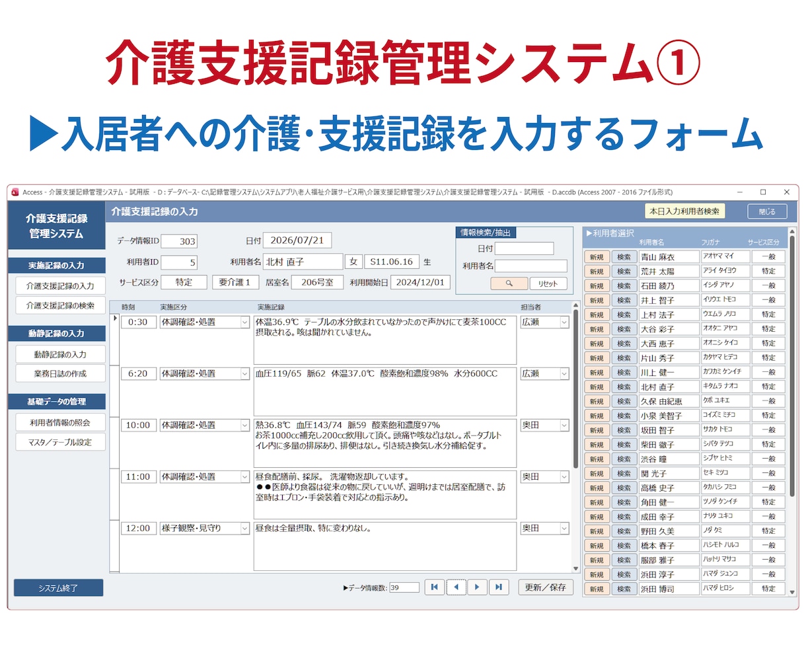Open 実施区分 dropdown for the 11:00 row
Image resolution: width=806 pixels, height=672 pixels.
[x=244, y=477]
